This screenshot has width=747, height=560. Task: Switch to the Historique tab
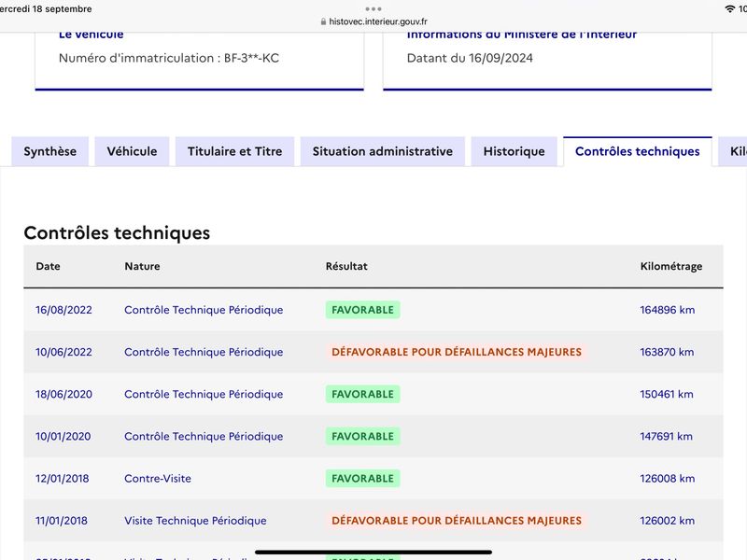514,151
